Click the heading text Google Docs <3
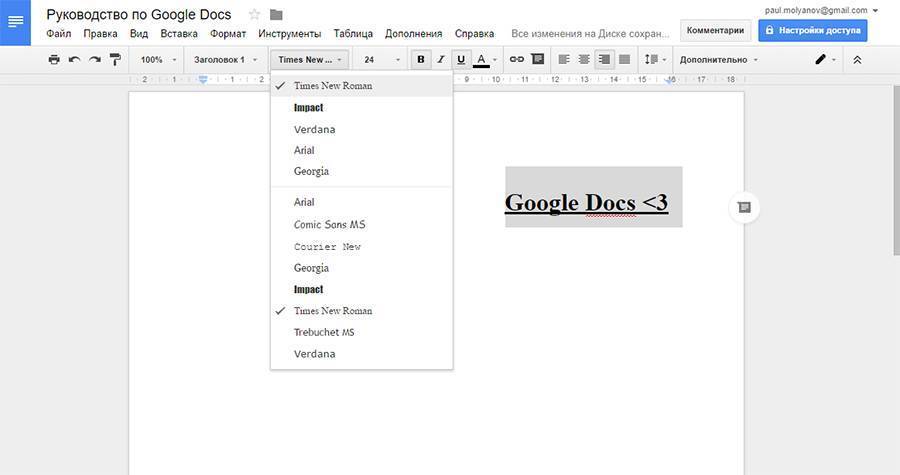This screenshot has height=475, width=900. pos(586,203)
